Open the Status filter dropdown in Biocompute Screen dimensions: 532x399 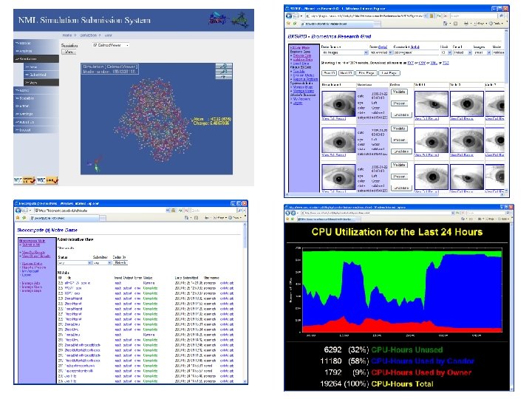click(75, 263)
